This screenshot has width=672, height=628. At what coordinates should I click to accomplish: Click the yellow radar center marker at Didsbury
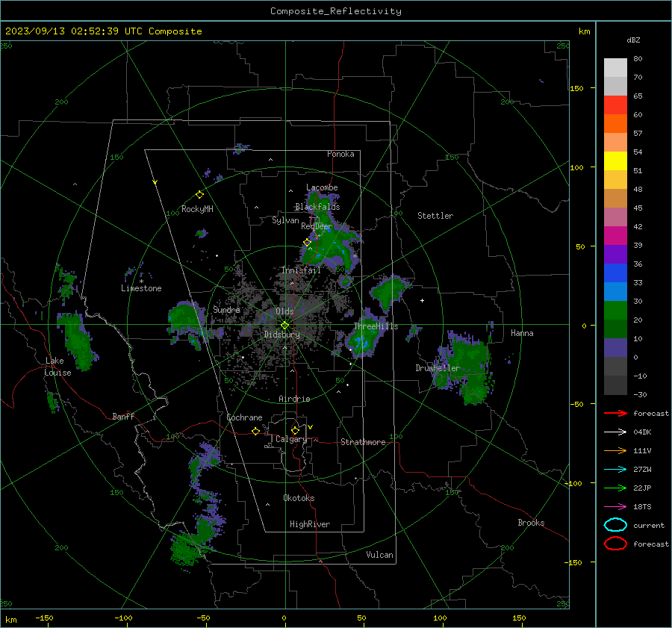point(284,326)
